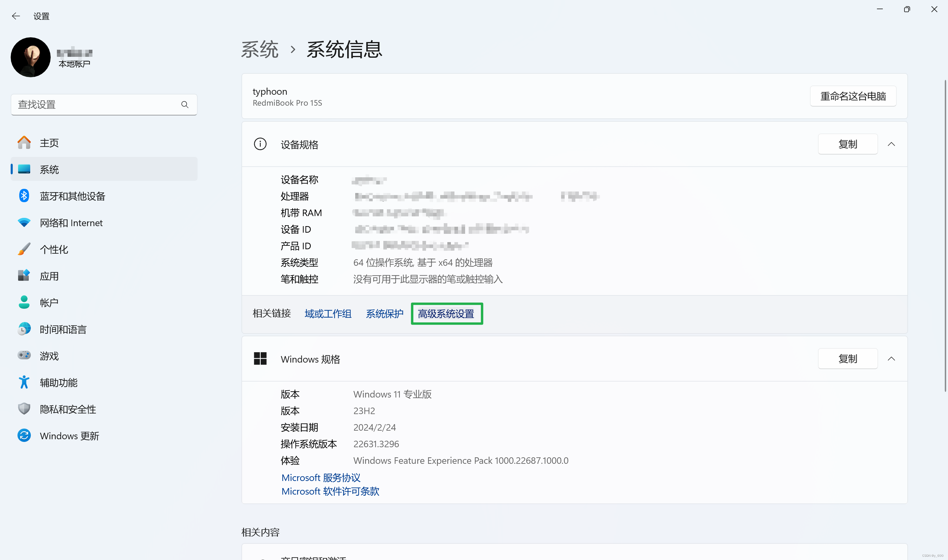Screen dimensions: 948x560
Task: Open the Bluetooth settings via its icon
Action: (x=24, y=196)
